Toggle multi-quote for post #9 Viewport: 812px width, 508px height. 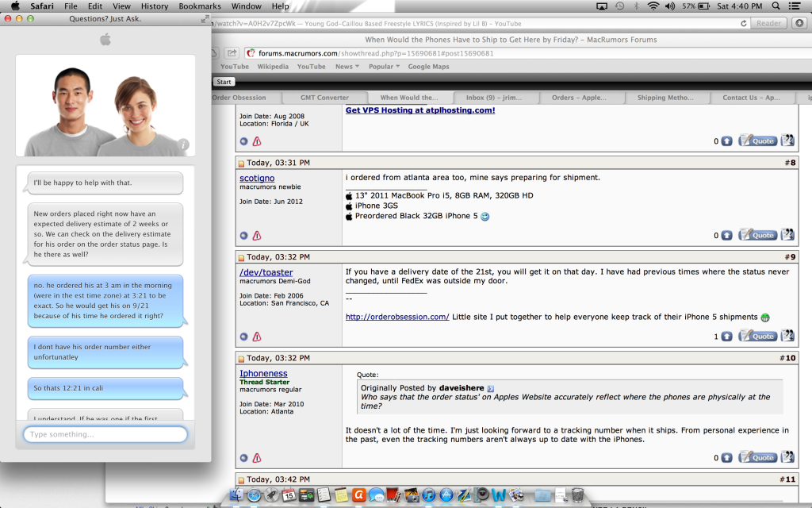click(787, 336)
